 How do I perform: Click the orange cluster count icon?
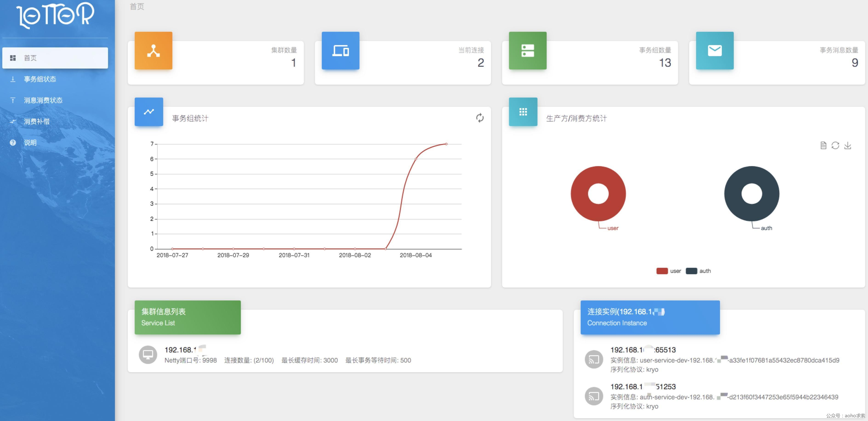153,51
